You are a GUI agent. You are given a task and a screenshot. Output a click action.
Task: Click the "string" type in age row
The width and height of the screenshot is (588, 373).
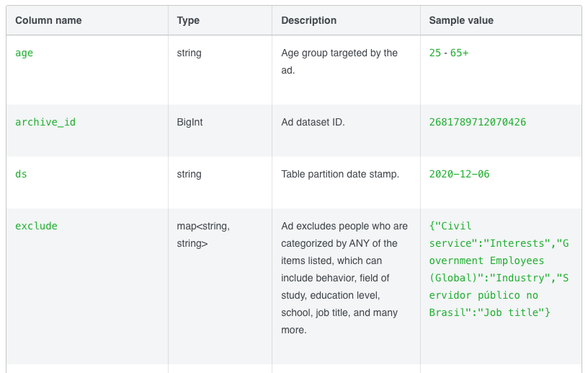tap(189, 53)
